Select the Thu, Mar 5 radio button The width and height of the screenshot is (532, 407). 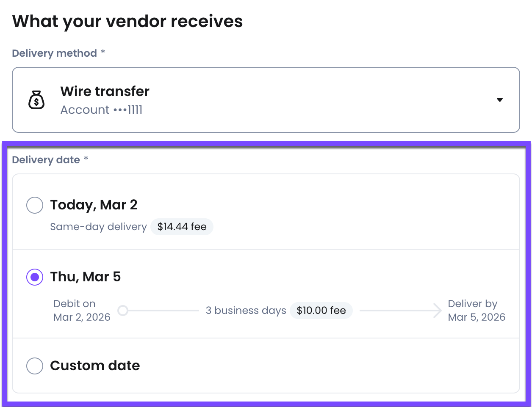pos(35,277)
